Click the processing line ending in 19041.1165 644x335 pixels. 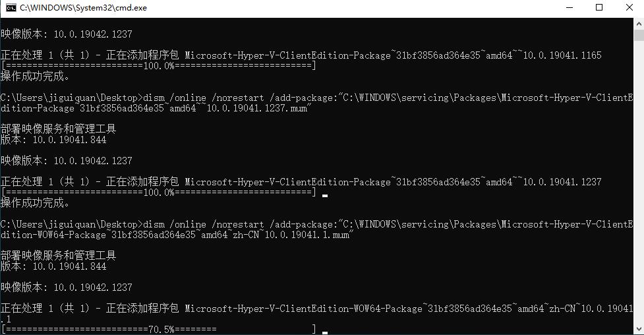pyautogui.click(x=301, y=55)
